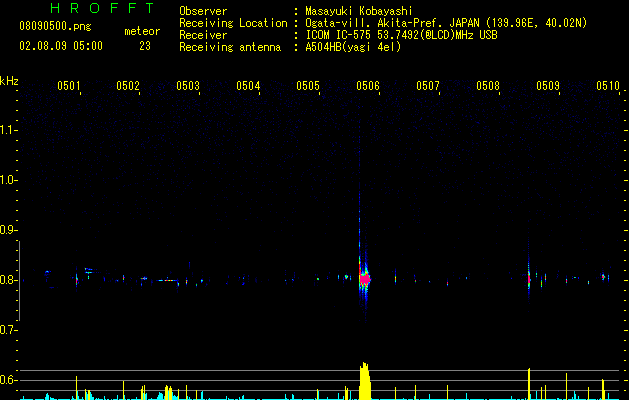629x400 pixels.
Task: Click the 0505 time marker
Action: [308, 86]
